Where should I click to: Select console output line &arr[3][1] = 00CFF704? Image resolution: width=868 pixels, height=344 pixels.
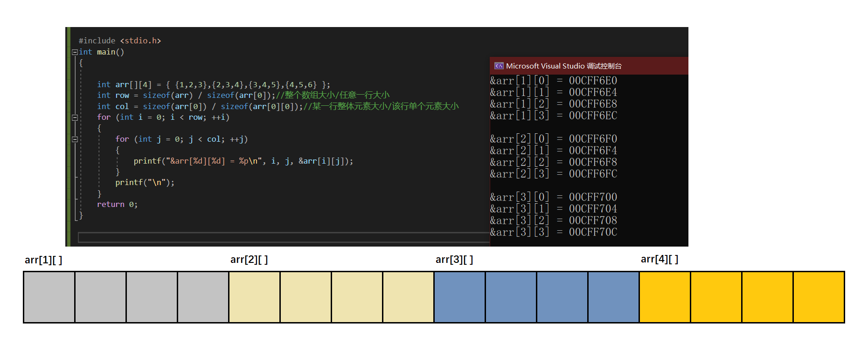coord(554,209)
